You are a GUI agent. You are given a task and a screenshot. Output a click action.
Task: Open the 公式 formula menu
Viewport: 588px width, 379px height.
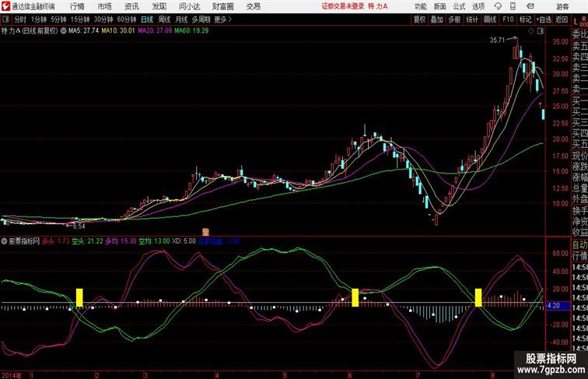click(459, 6)
